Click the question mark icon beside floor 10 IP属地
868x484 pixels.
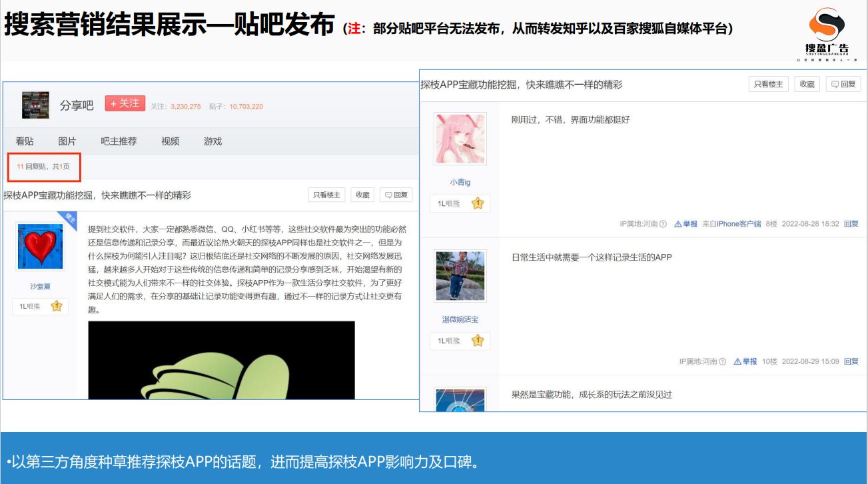[723, 362]
